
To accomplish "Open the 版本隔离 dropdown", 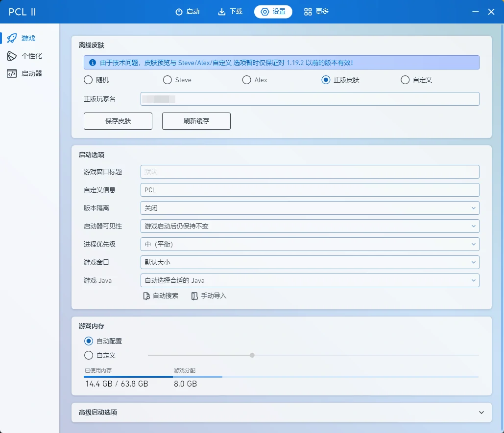I will pyautogui.click(x=310, y=208).
